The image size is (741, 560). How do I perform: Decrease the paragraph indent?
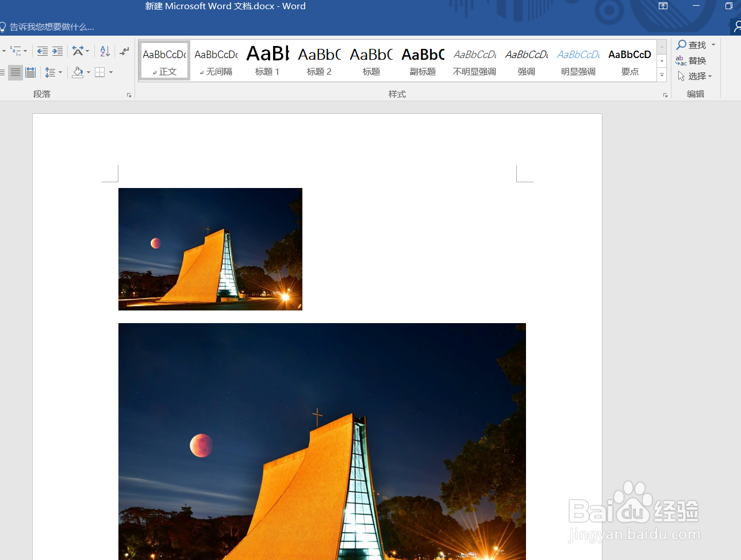coord(43,51)
